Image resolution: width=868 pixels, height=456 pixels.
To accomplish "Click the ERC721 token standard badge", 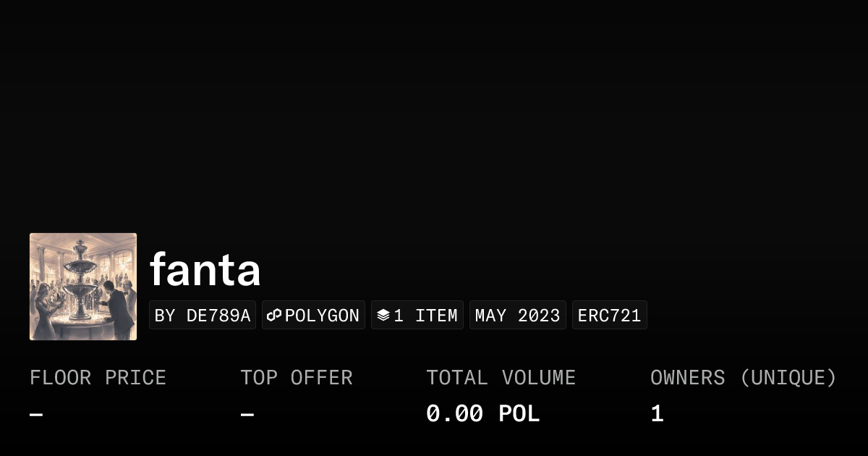I will pos(609,316).
